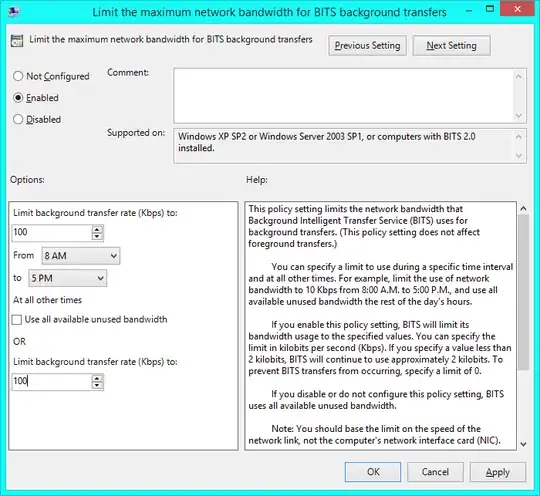
Task: Click the Comment box scroll up arrow
Action: pyautogui.click(x=519, y=76)
